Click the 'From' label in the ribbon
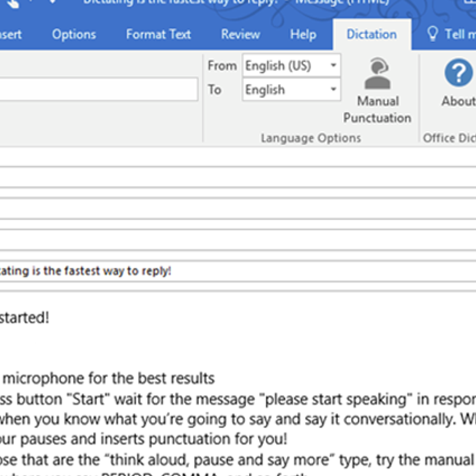The width and height of the screenshot is (476, 476). coord(222,65)
